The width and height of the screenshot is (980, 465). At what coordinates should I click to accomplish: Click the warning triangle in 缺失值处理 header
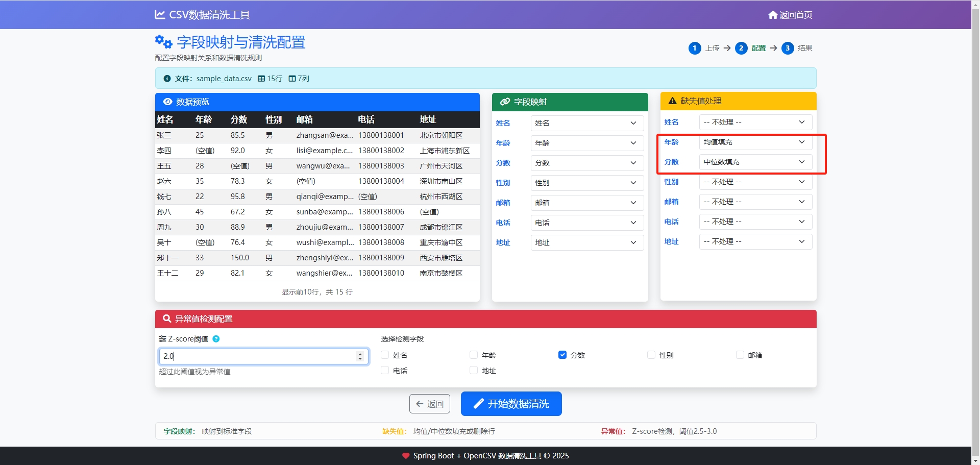point(672,101)
